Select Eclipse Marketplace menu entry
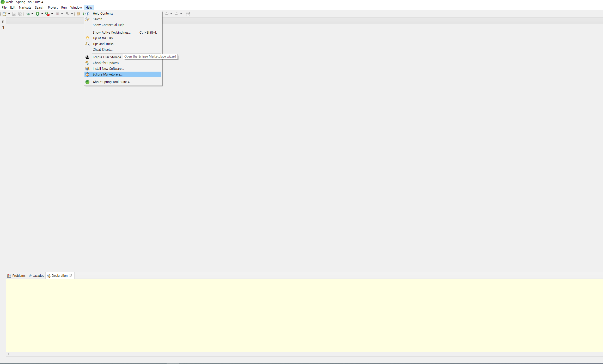The image size is (603, 364). tap(107, 74)
